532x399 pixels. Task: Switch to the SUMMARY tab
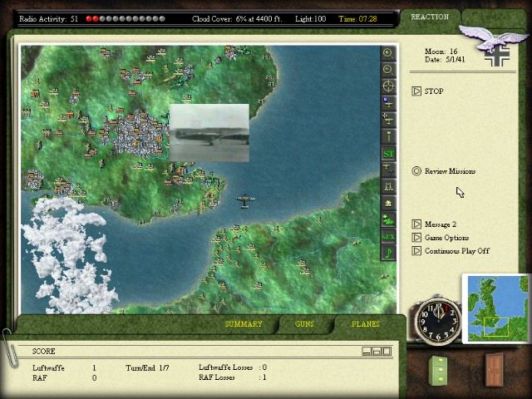[x=244, y=324]
